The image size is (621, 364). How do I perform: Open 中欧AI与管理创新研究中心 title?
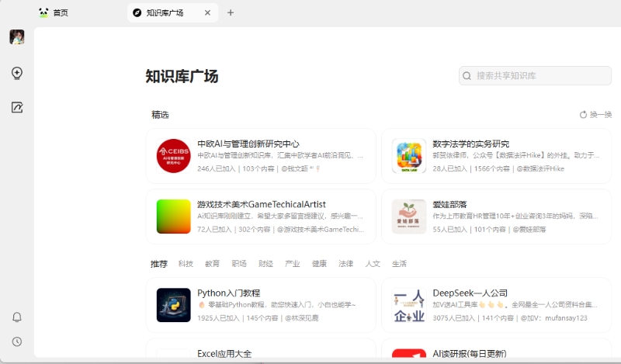point(248,144)
